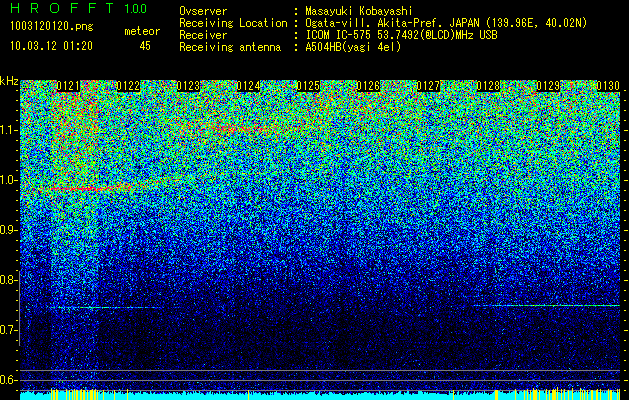Viewport: 629px width, 400px height.
Task: Click the 0.6 frequency axis label
Action: 8,380
